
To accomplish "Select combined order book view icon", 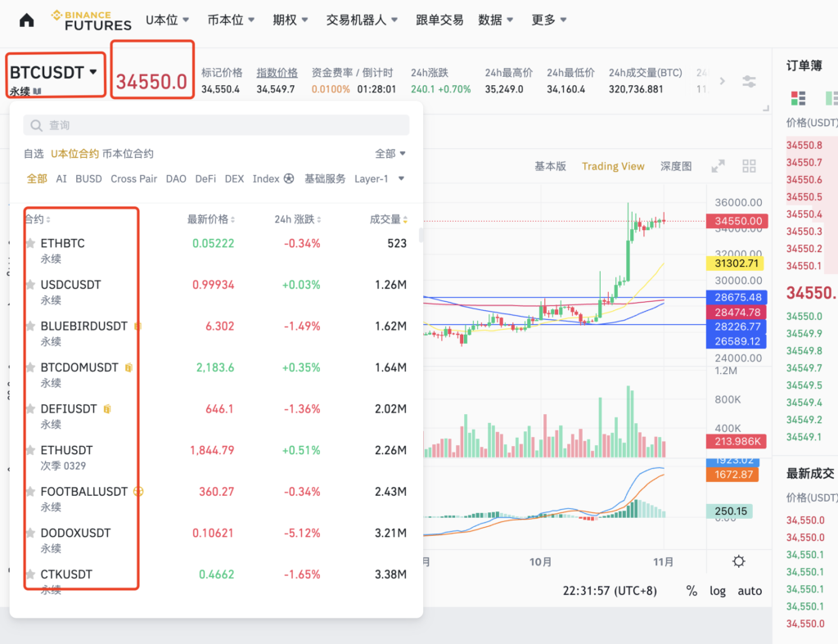I will click(x=798, y=98).
